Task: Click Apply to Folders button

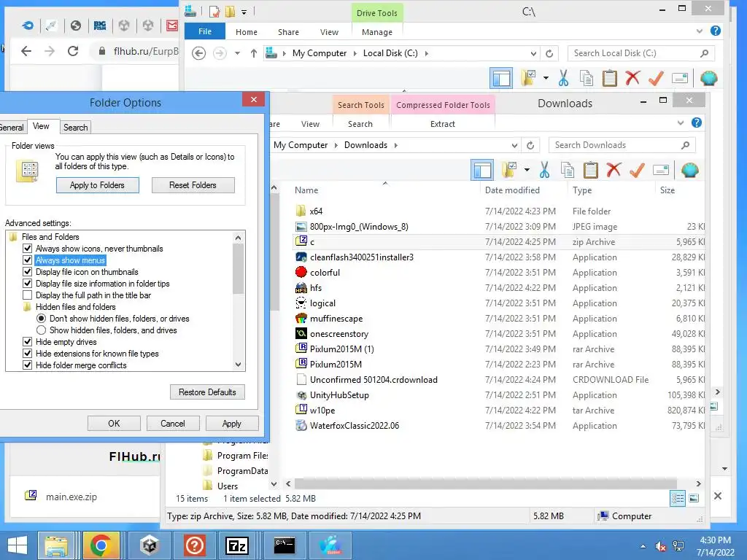Action: [98, 185]
